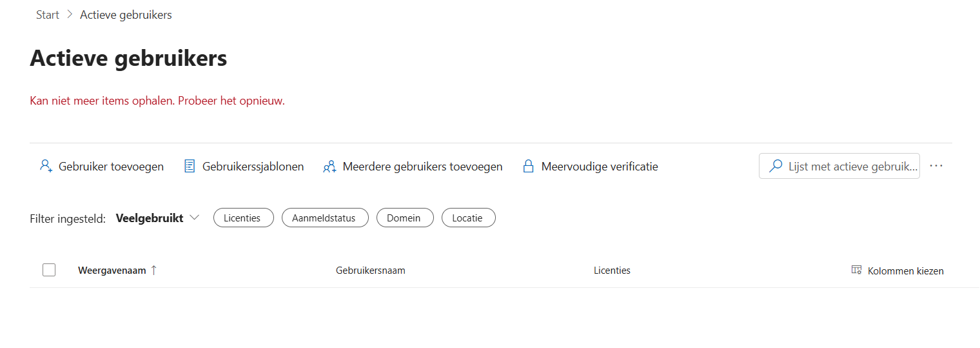Click the Gebruiker toevoegen person icon
980x348 pixels.
coord(46,166)
